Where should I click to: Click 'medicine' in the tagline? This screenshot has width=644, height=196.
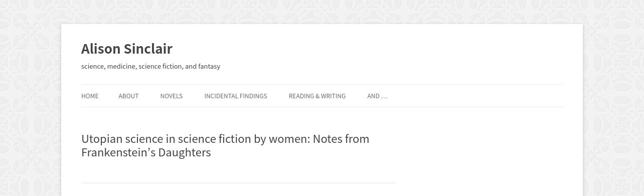click(121, 66)
